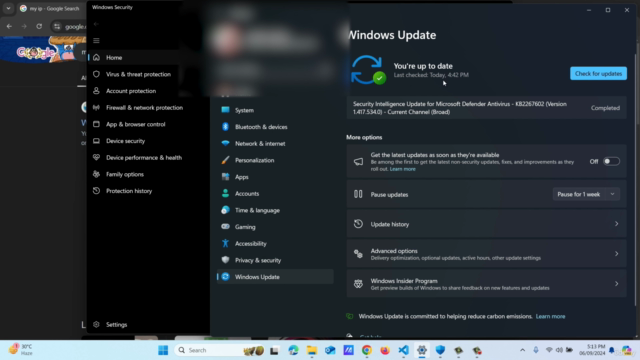640x360 pixels.
Task: Open Windows Security shield on taskbar
Action: pyautogui.click(x=440, y=350)
